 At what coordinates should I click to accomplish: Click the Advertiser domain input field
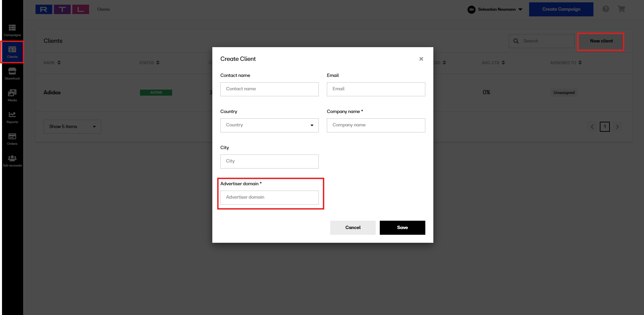(269, 198)
